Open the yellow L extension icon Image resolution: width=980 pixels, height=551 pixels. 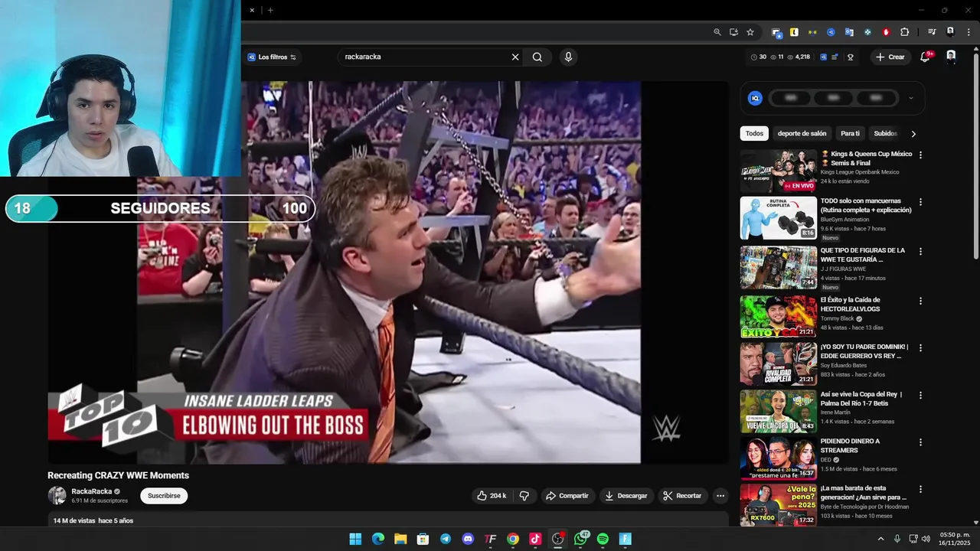794,32
